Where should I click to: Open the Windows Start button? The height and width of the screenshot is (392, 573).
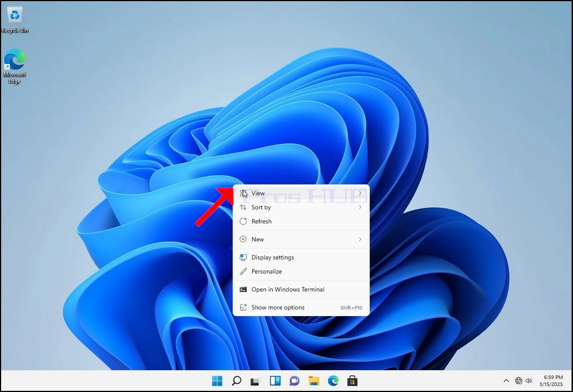tap(217, 381)
